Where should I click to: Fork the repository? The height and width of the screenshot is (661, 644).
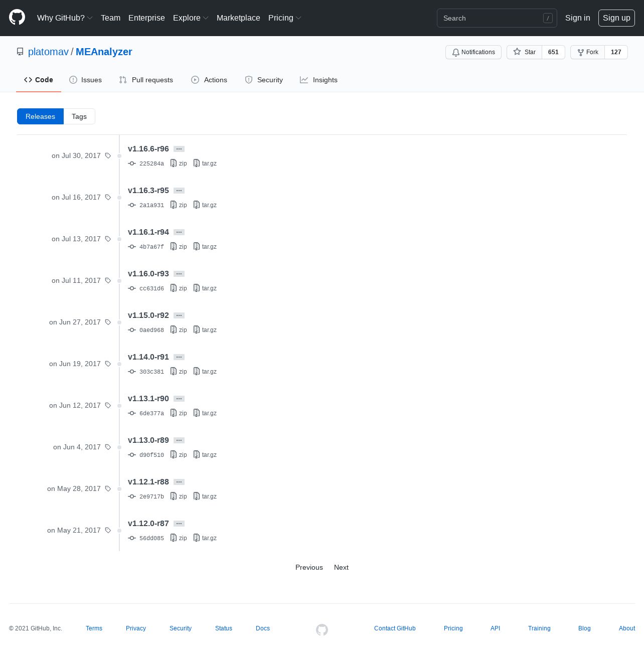coord(587,52)
